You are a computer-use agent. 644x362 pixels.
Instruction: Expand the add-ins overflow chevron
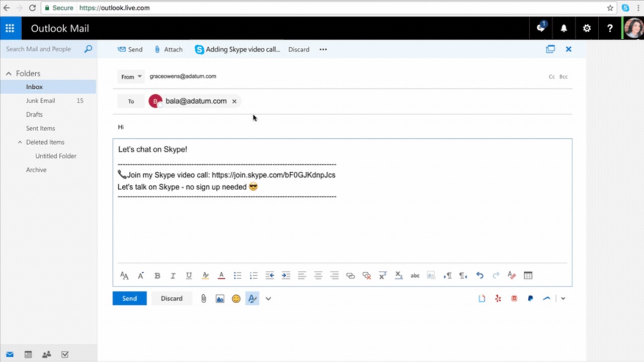click(x=563, y=298)
